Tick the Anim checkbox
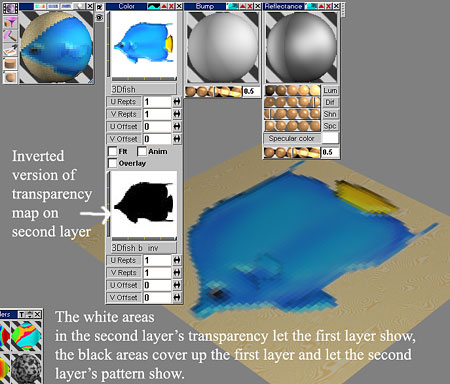450x384 pixels. (142, 152)
